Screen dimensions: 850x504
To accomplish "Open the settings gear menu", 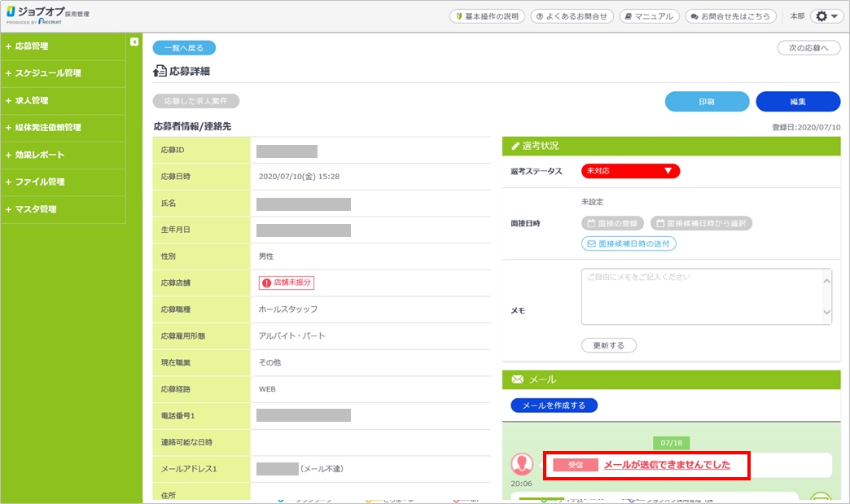I will 826,16.
